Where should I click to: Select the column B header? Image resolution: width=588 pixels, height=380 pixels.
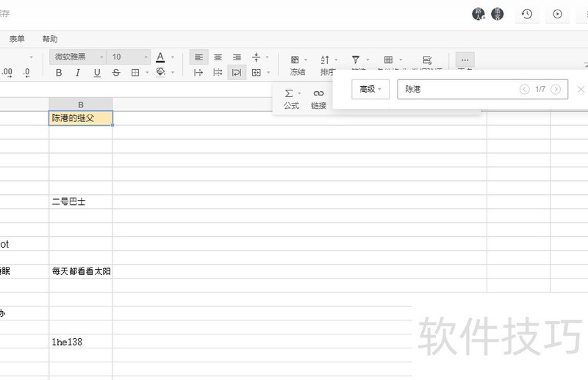(81, 104)
